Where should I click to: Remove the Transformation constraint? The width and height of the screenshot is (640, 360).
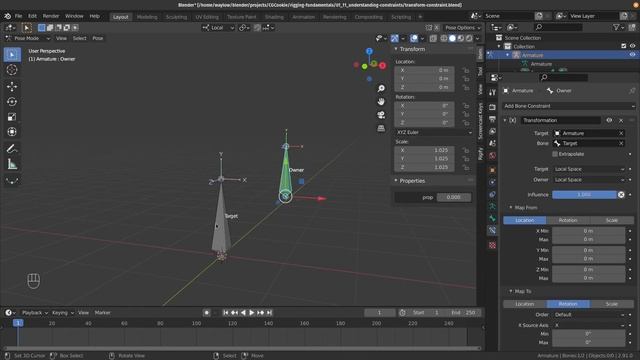click(x=621, y=120)
